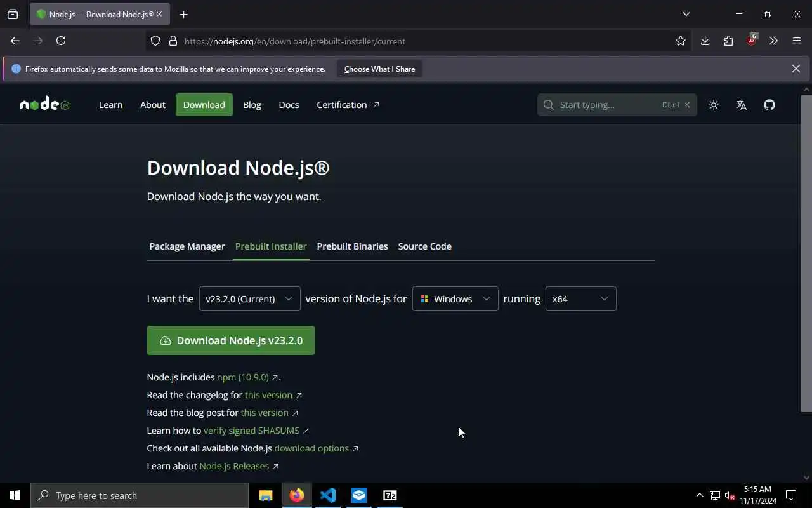Screen dimensions: 812x508
Task: Open the language selector icon
Action: point(741,105)
